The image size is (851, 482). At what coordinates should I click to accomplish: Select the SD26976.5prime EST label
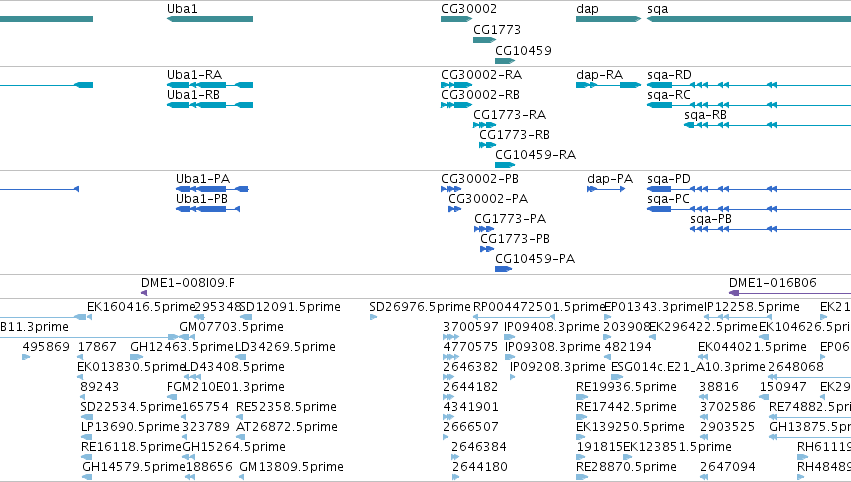[420, 307]
